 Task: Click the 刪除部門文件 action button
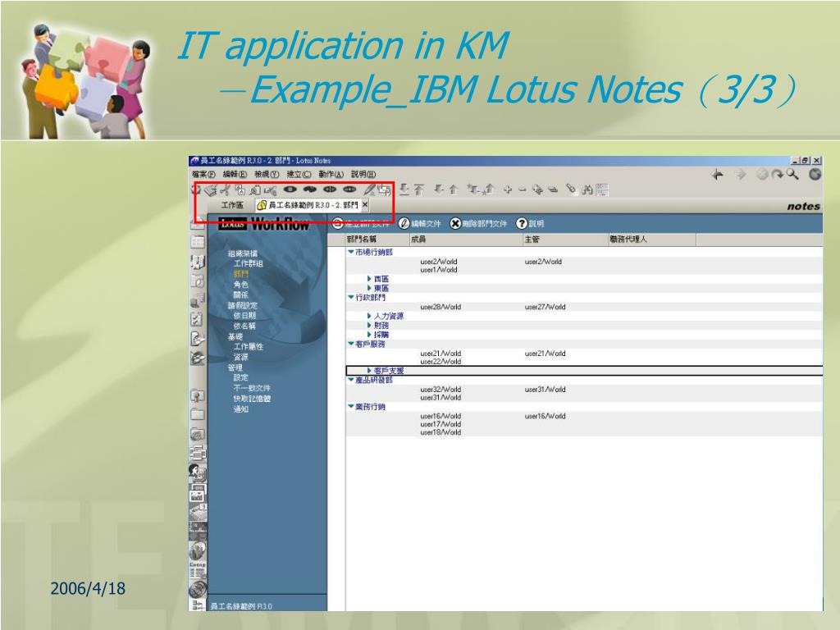pos(478,223)
